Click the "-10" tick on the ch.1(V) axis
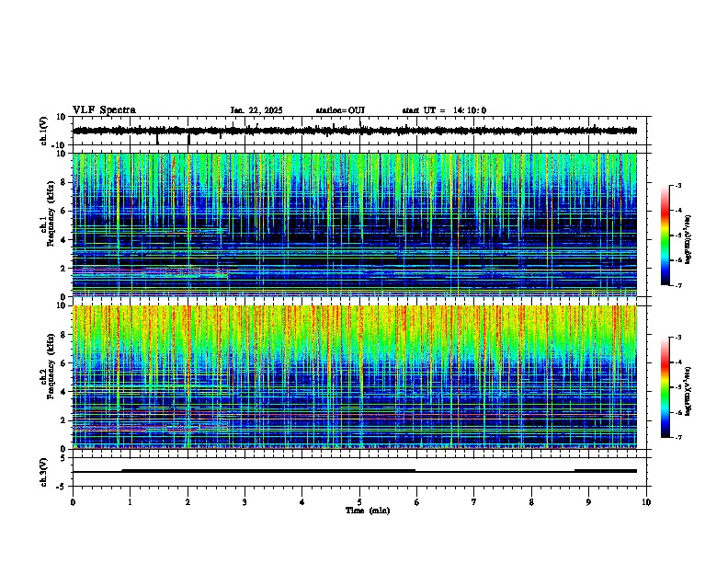This screenshot has width=728, height=563. point(60,145)
